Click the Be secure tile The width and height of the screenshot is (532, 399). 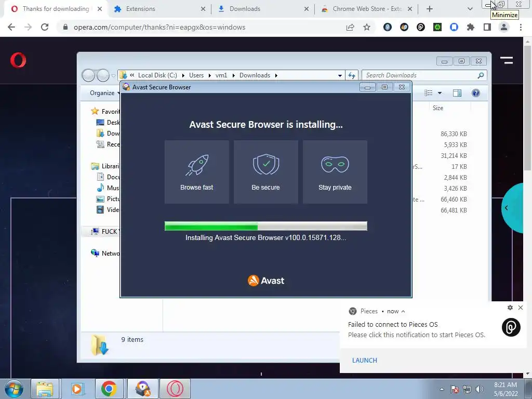[265, 172]
